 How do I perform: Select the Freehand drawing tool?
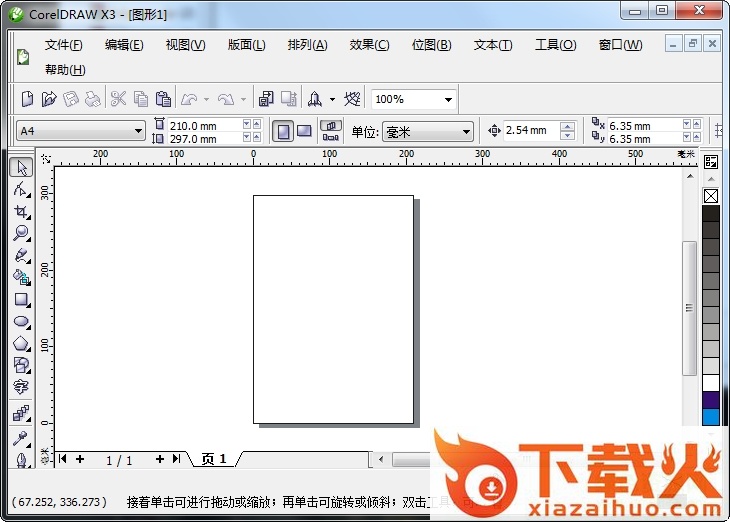point(21,256)
